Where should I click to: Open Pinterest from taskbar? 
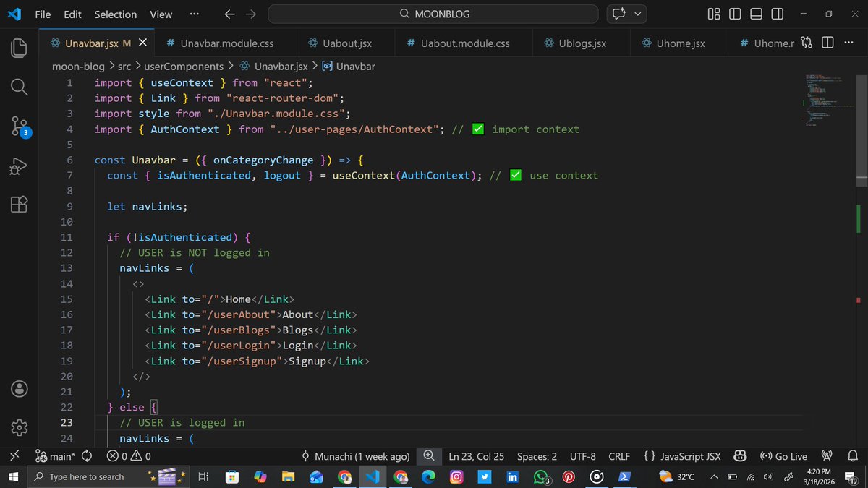pos(569,477)
